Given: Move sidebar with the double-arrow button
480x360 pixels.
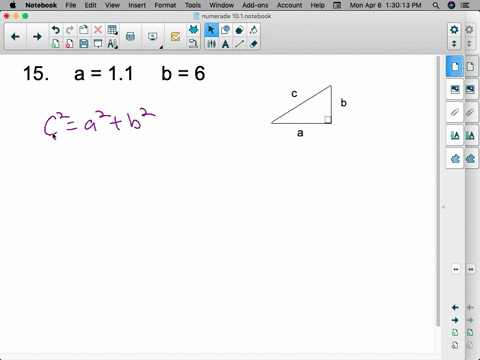Looking at the screenshot, I should 456,269.
